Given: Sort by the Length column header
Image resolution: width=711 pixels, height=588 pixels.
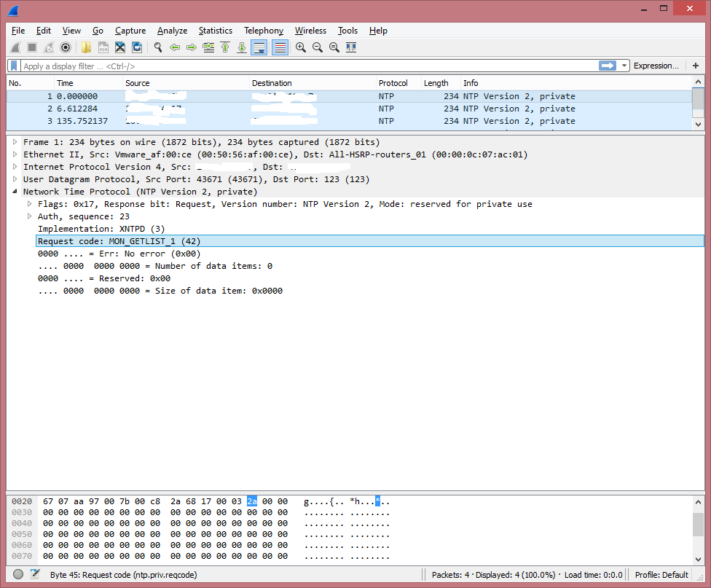Looking at the screenshot, I should [x=440, y=83].
